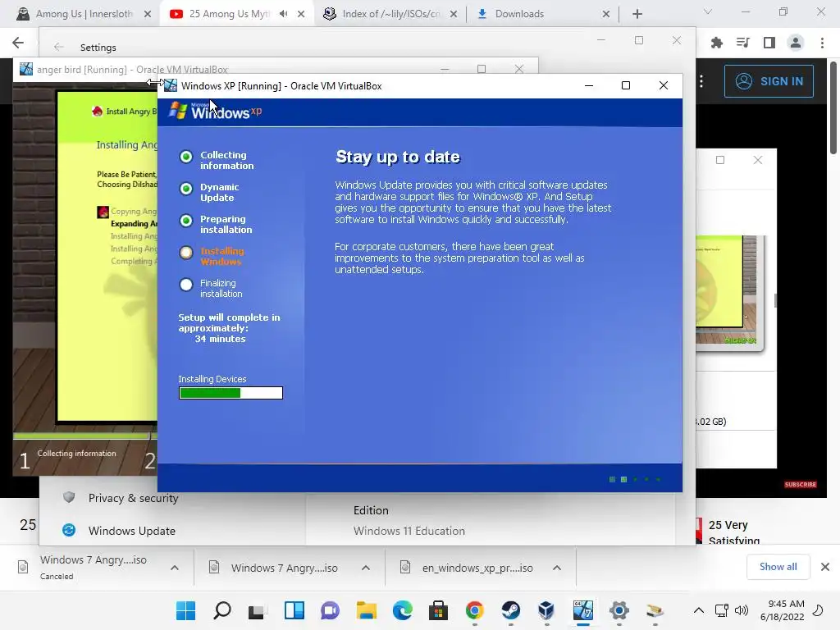Image resolution: width=840 pixels, height=630 pixels.
Task: Open Chrome tab search chevron
Action: pyautogui.click(x=708, y=11)
